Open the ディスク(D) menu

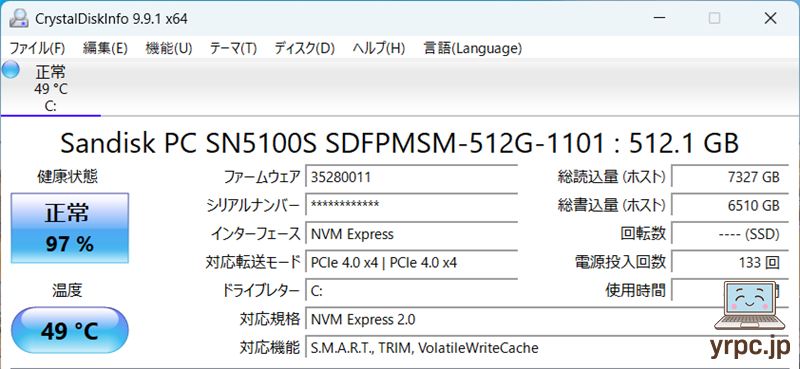[305, 48]
